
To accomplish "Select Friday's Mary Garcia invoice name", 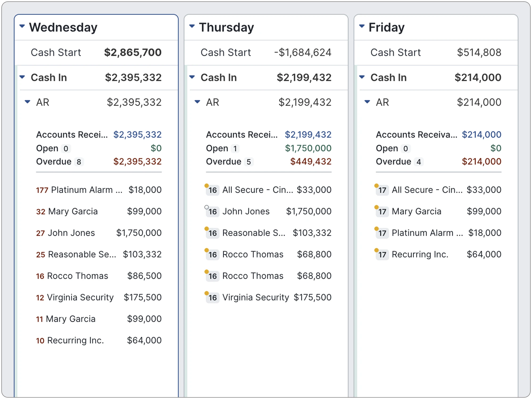I will click(417, 211).
